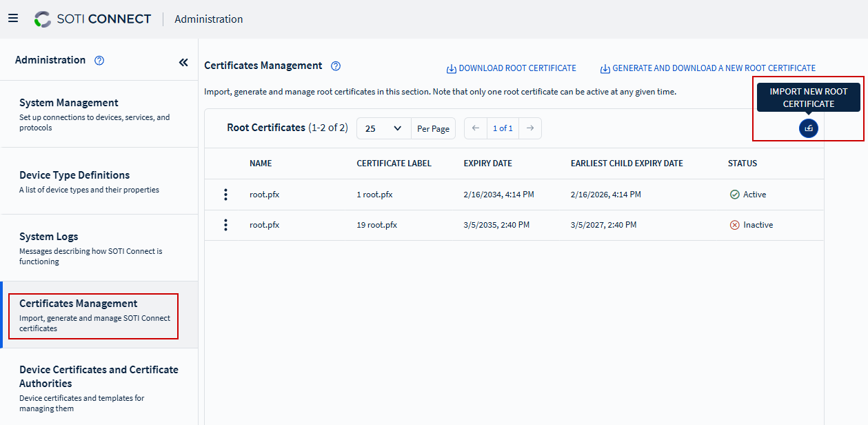The image size is (868, 425).
Task: Click the next page arrow
Action: [529, 128]
